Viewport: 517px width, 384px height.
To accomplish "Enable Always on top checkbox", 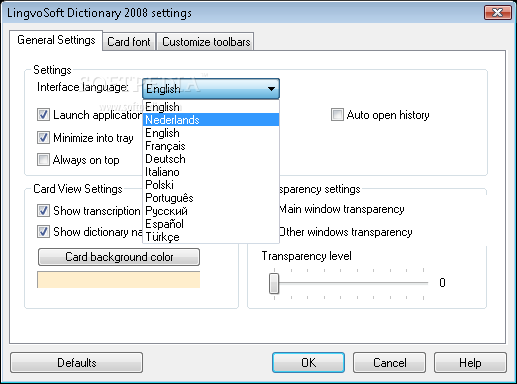I will (x=43, y=159).
